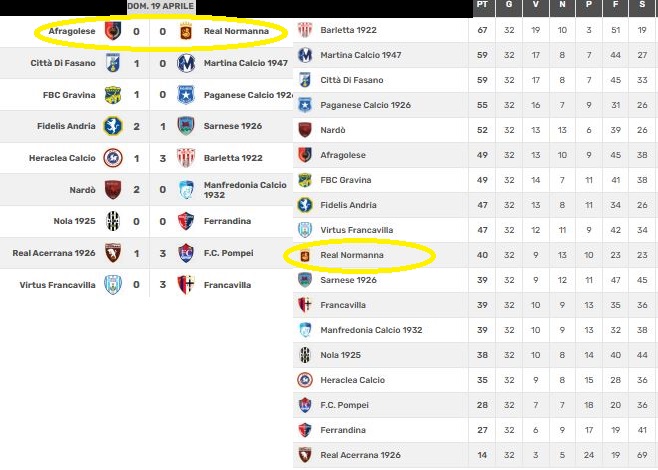Click the DOM. 19 APRILE date header
658x470 pixels.
click(161, 7)
